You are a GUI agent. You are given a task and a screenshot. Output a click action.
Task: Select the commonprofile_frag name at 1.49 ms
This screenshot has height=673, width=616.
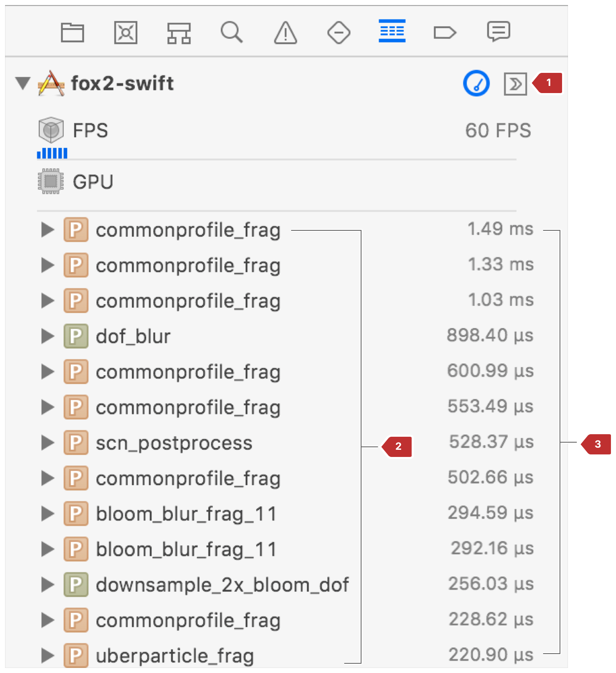click(188, 230)
